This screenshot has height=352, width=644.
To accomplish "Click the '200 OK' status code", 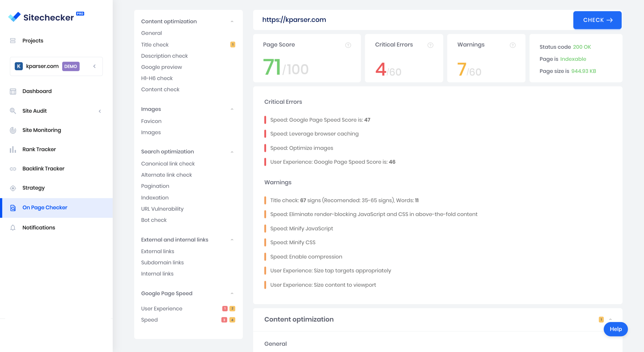I will tap(582, 47).
